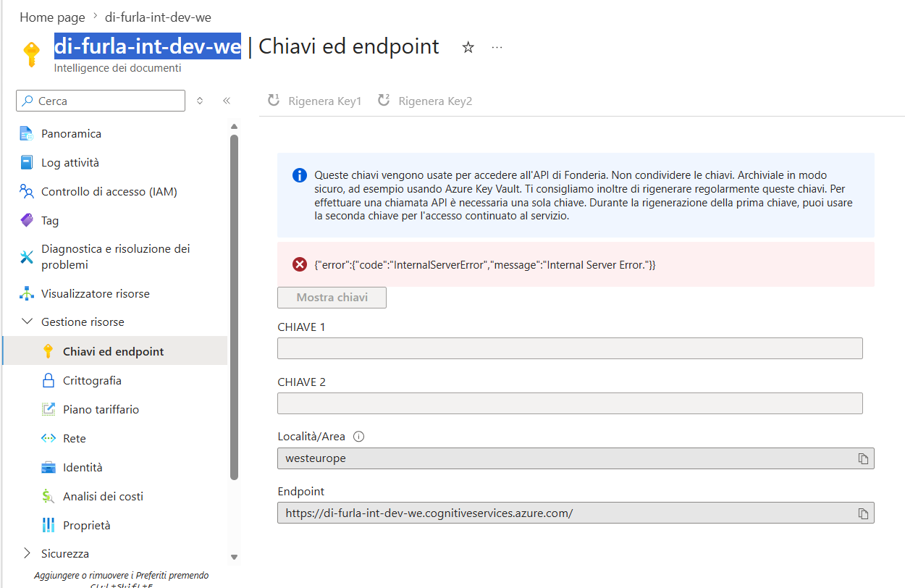This screenshot has height=588, width=905.
Task: Click the search magnifier icon in Cerca box
Action: [x=28, y=101]
